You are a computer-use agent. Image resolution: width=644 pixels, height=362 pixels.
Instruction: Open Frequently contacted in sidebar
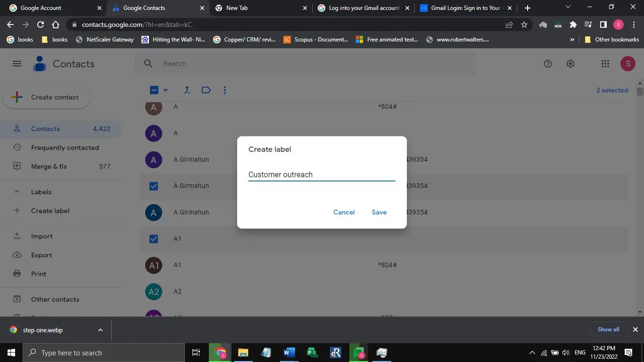point(65,148)
